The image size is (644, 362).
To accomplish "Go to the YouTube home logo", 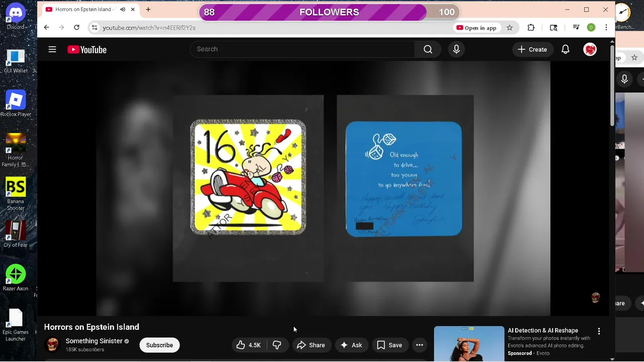I will tap(87, 49).
